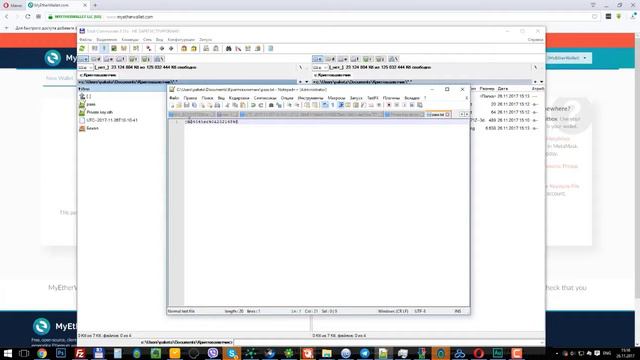Screen dimensions: 640x360
Task: Search files with Total Commander binoculars icon
Action: [229, 49]
